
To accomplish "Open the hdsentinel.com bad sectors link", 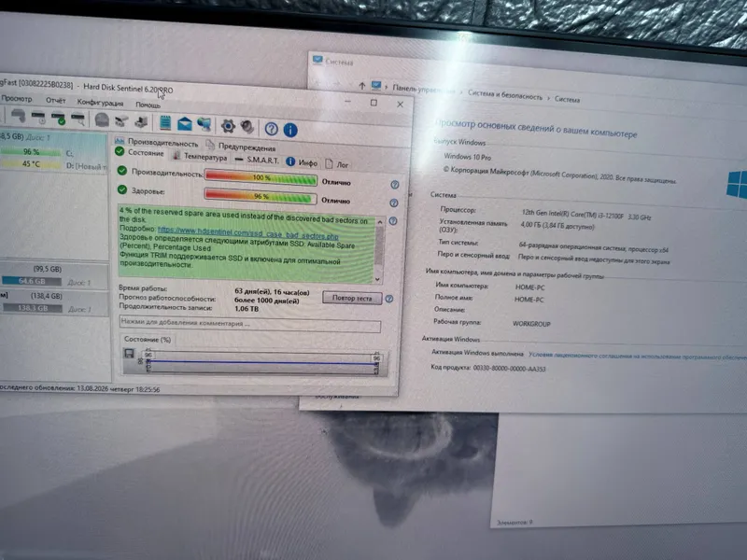I will (x=247, y=232).
